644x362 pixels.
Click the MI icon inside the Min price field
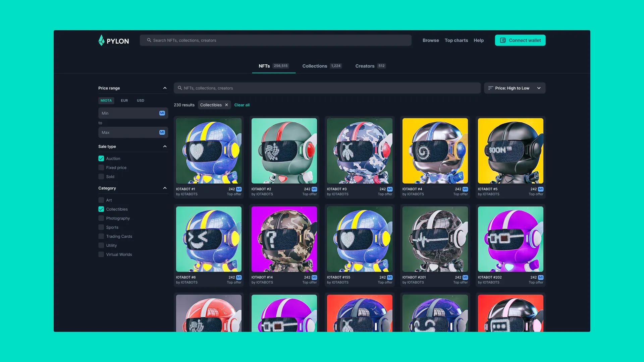[162, 113]
